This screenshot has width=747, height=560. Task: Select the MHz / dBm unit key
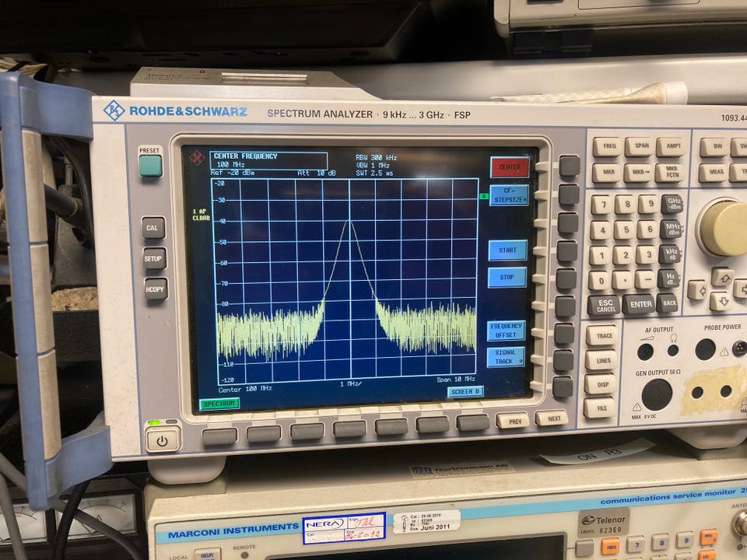(x=671, y=229)
